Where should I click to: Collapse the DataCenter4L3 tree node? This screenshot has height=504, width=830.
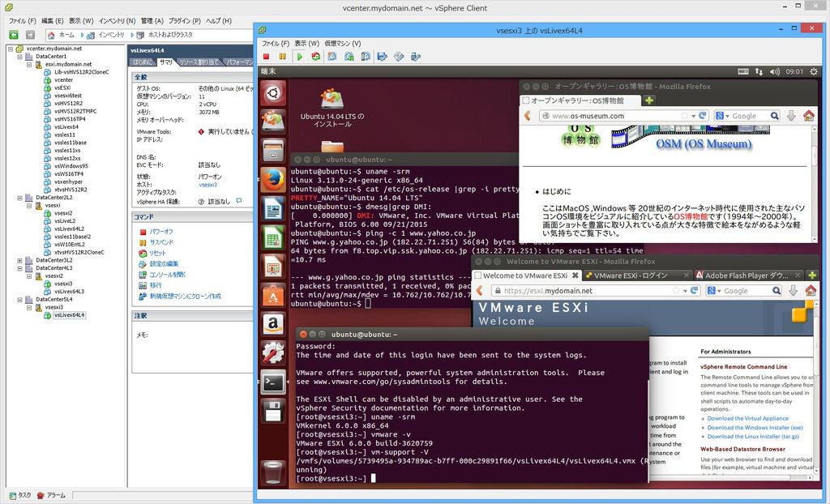tap(19, 268)
